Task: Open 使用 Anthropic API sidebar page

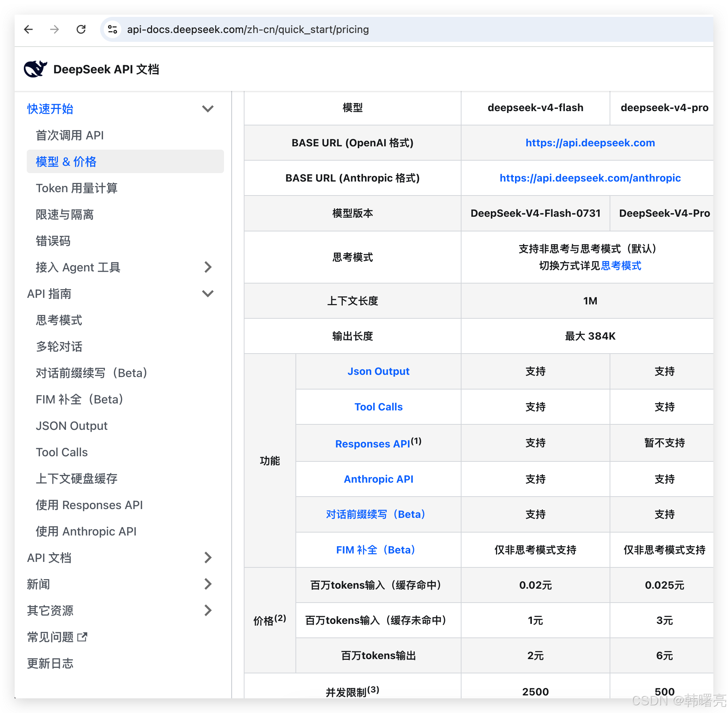Action: point(86,531)
